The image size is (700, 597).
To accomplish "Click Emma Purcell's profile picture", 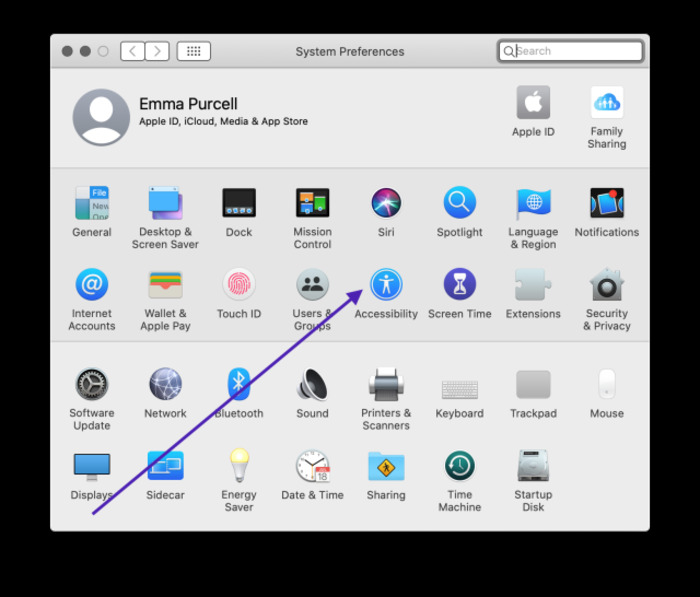I will (x=101, y=117).
